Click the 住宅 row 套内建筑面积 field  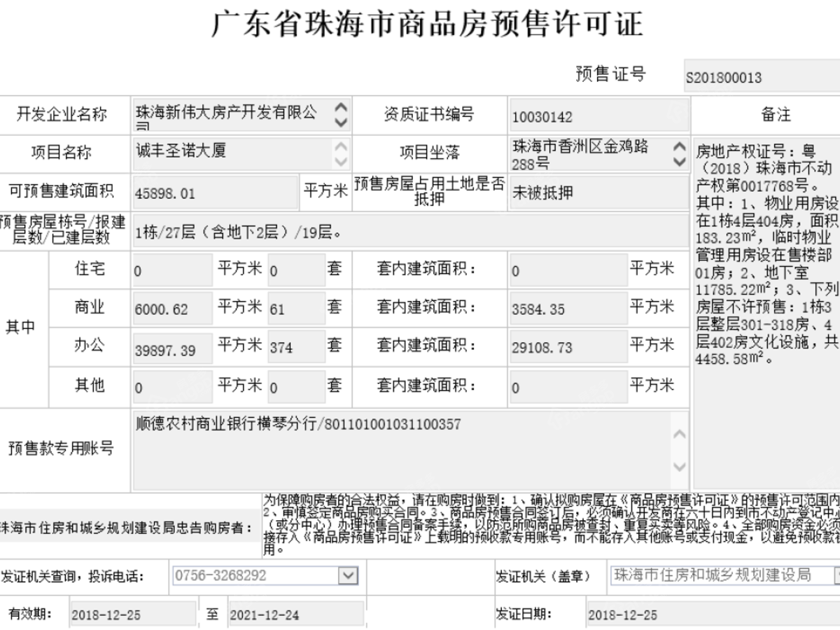tap(568, 271)
